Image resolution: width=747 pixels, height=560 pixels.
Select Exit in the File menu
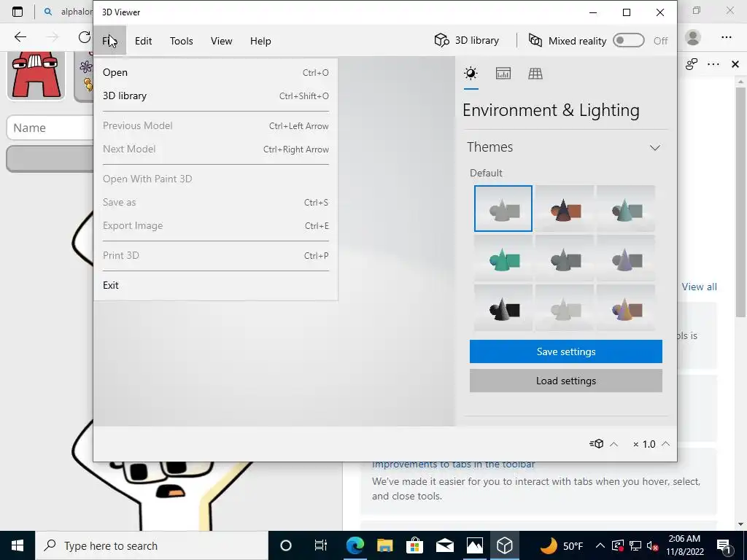pos(215,285)
